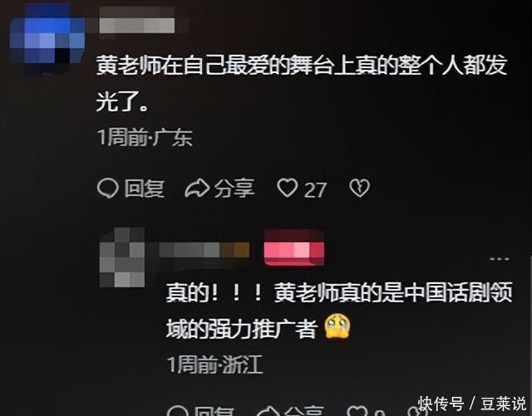Click the pink badge beside reply username
Viewport: 532px width, 416px height.
(294, 248)
